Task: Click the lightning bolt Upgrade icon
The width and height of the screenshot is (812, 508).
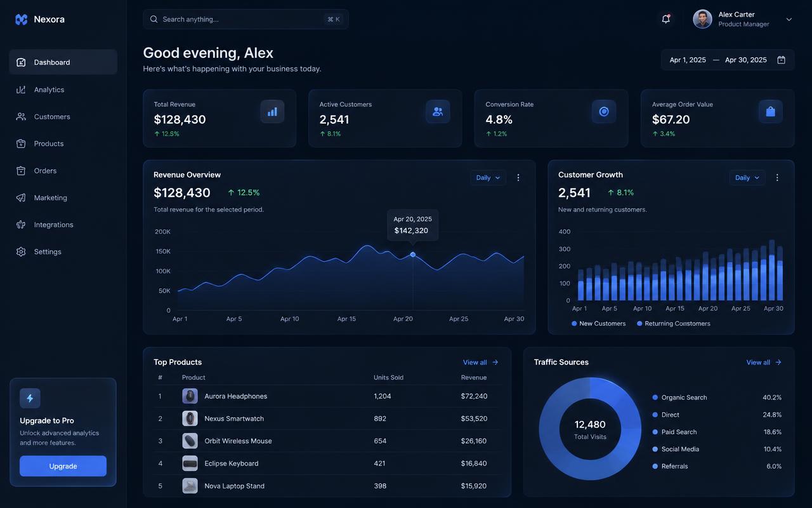Action: 30,398
